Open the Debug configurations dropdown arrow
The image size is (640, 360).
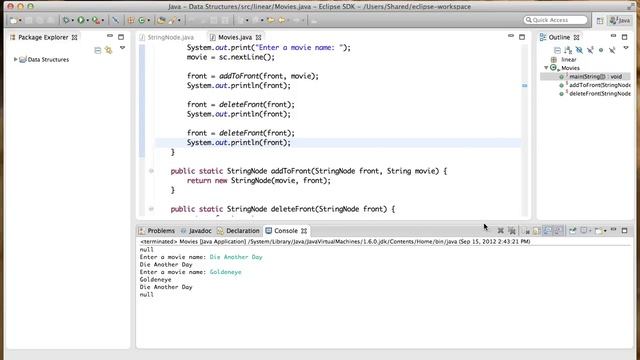point(73,20)
